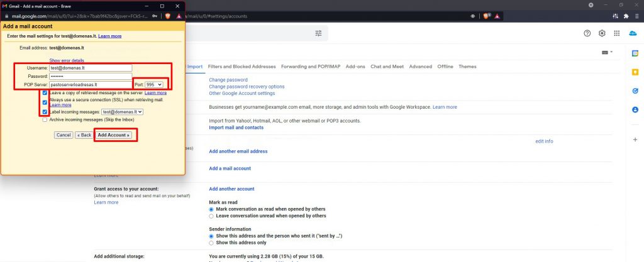Toggle Always use secure connection SSL checkbox
The image size is (644, 262).
pos(45,102)
